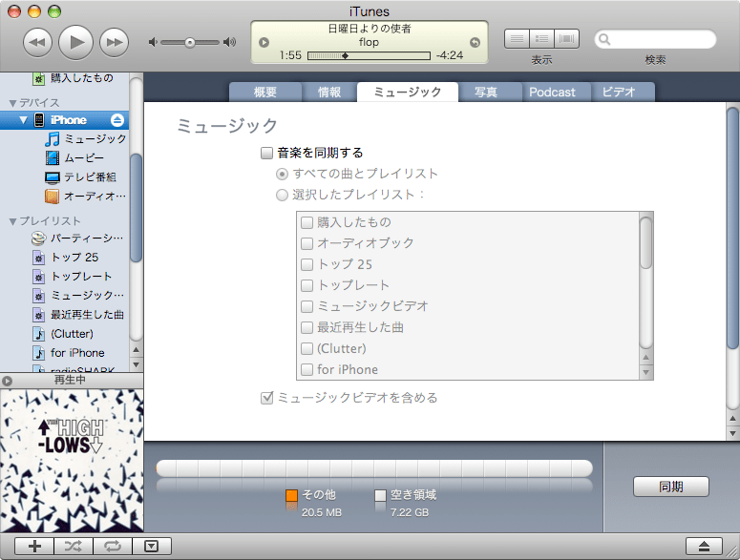Switch to list view
Screen dimensions: 740x560
(x=517, y=39)
